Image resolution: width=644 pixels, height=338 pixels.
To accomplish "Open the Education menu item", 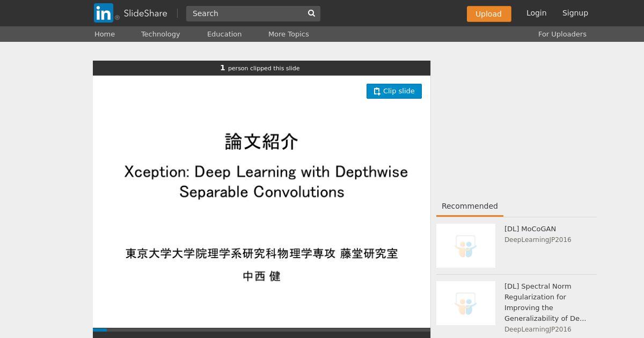I will click(x=224, y=34).
